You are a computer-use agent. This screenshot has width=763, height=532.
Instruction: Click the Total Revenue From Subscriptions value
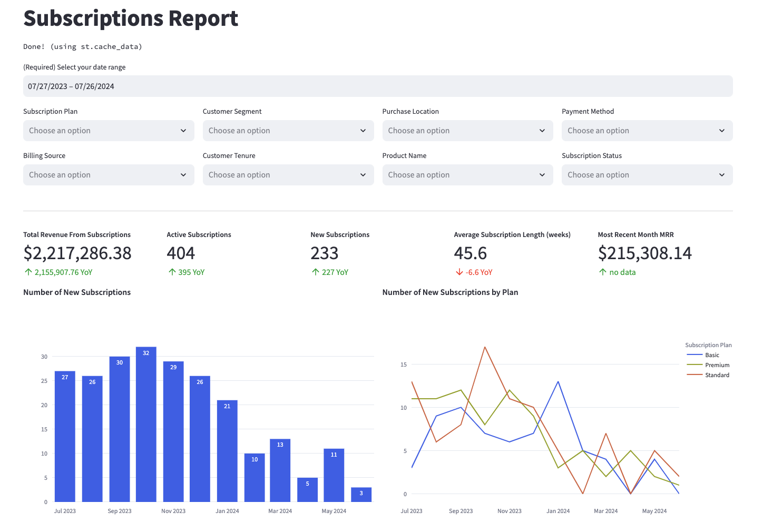click(x=77, y=253)
